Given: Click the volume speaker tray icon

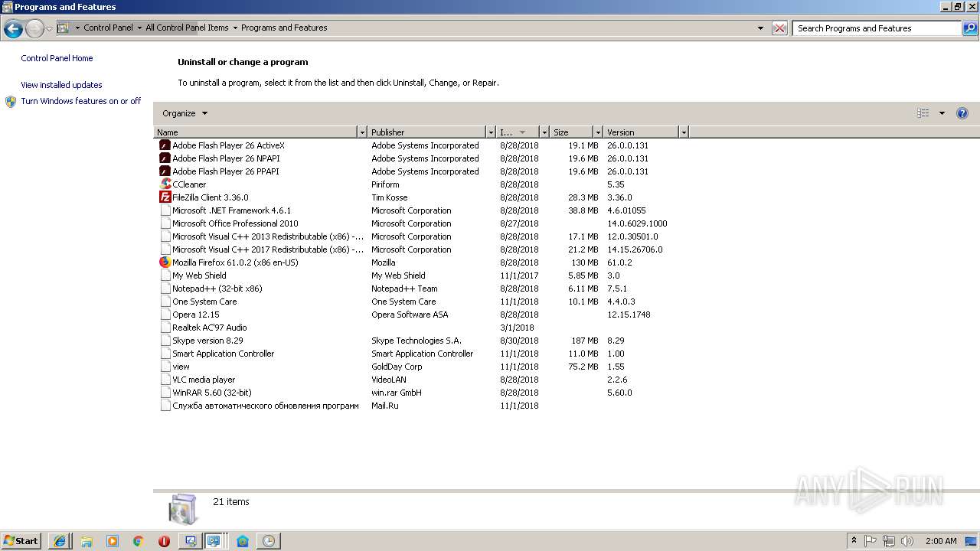Looking at the screenshot, I should point(907,541).
